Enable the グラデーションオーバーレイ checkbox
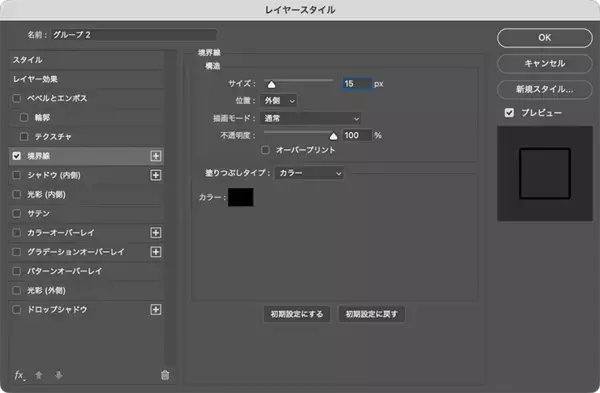Image resolution: width=600 pixels, height=393 pixels. click(16, 252)
